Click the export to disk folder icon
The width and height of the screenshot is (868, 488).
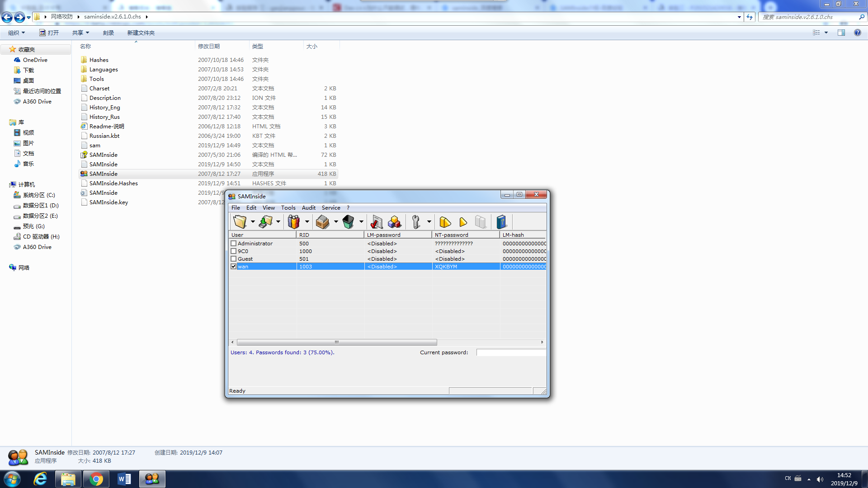[266, 222]
